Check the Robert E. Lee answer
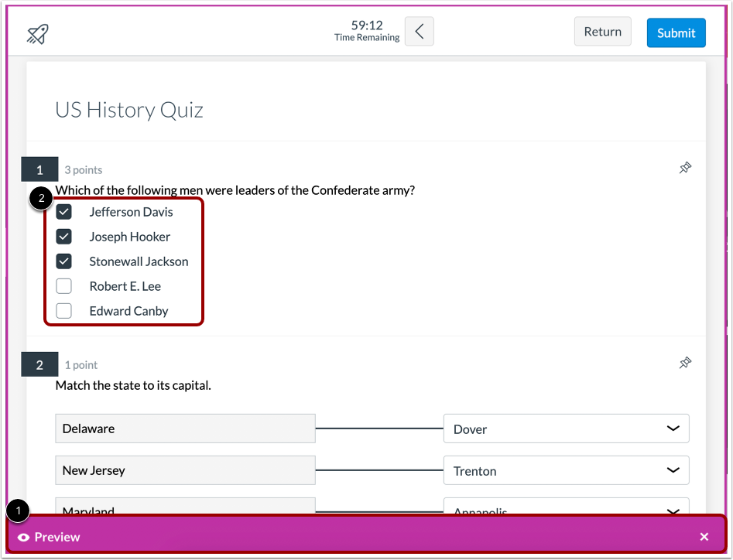Screen dimensions: 733x560 click(x=63, y=285)
